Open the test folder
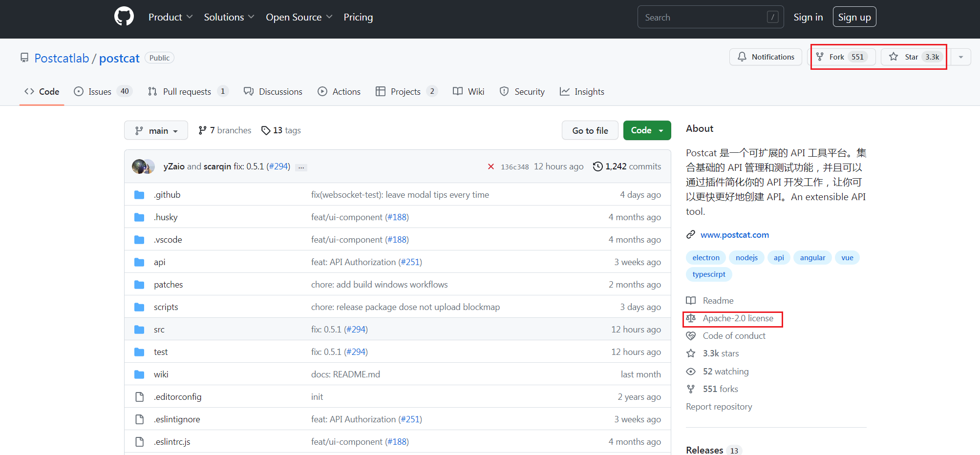The height and width of the screenshot is (455, 980). tap(161, 352)
